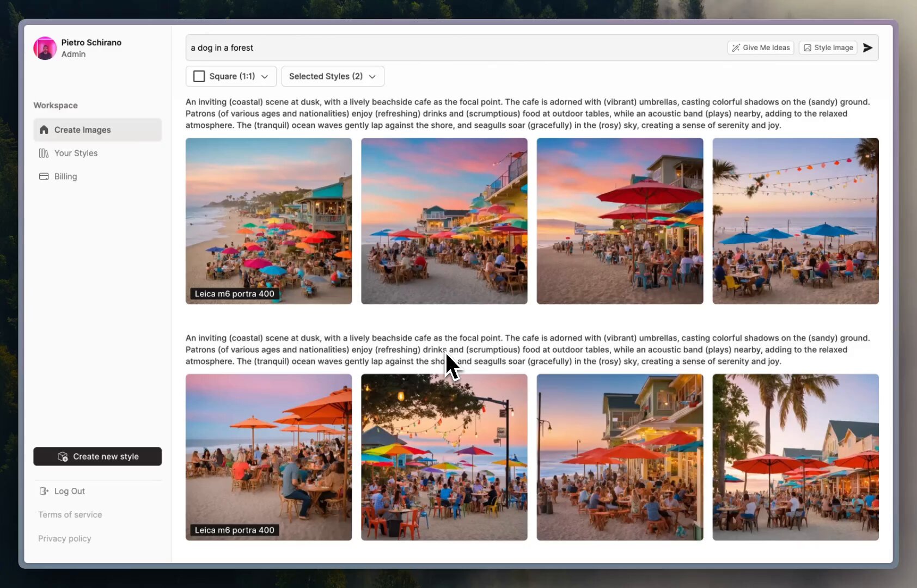
Task: Open fourth bottom-row image with palm trees
Action: 796,457
